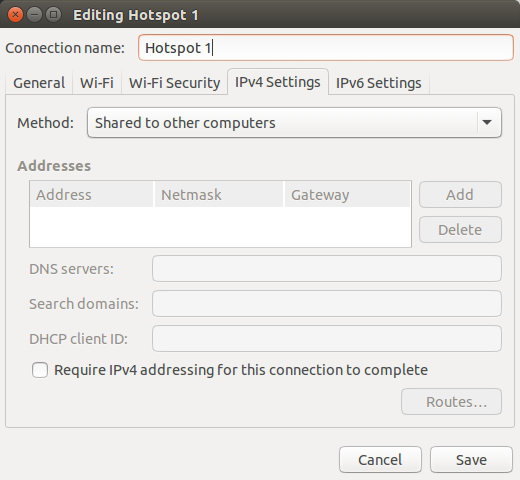This screenshot has width=520, height=480.
Task: Click the DNS servers input field
Action: tap(327, 269)
